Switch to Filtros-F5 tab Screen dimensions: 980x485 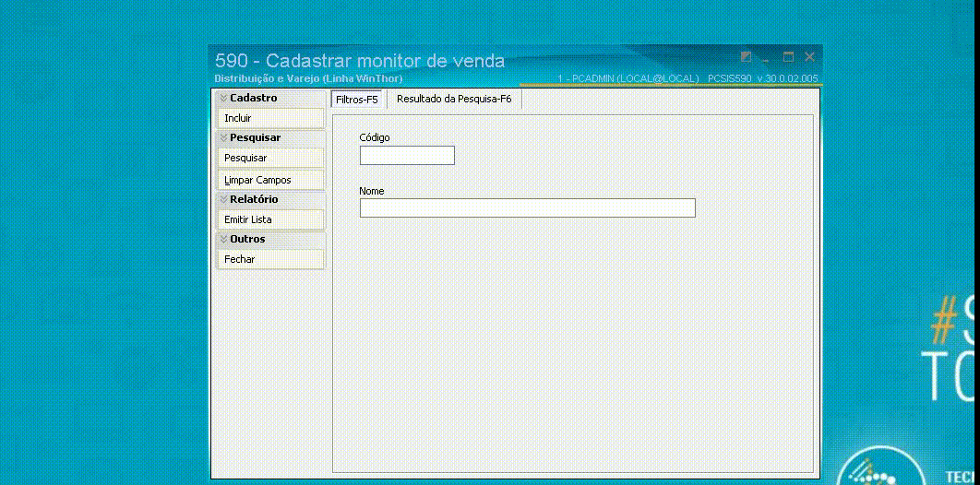(357, 100)
